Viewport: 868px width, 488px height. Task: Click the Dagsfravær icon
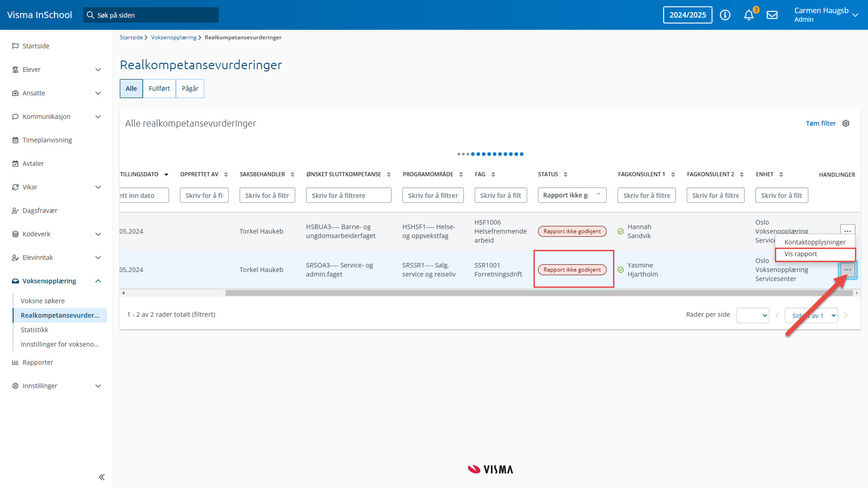tap(15, 211)
